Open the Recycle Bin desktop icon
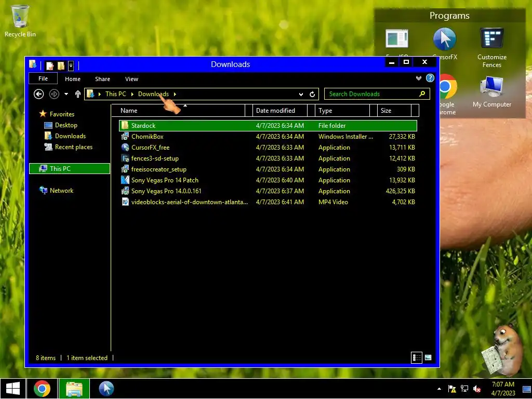532x399 pixels. [x=20, y=21]
